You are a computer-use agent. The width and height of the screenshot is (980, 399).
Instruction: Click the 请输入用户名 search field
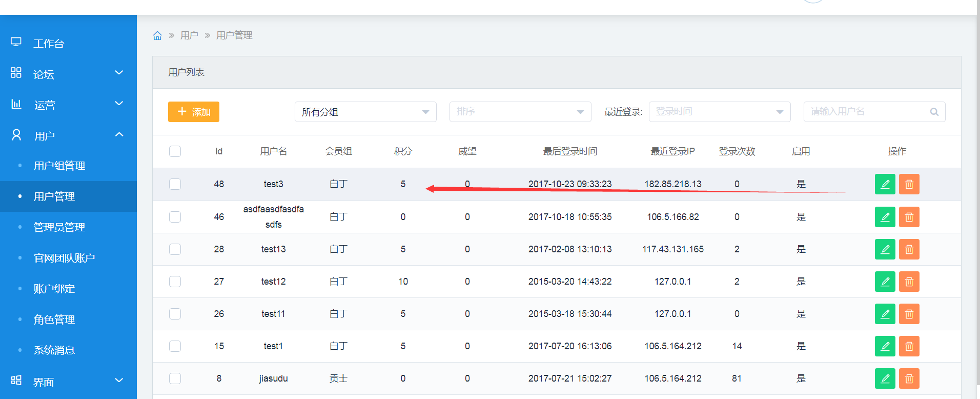pyautogui.click(x=866, y=112)
